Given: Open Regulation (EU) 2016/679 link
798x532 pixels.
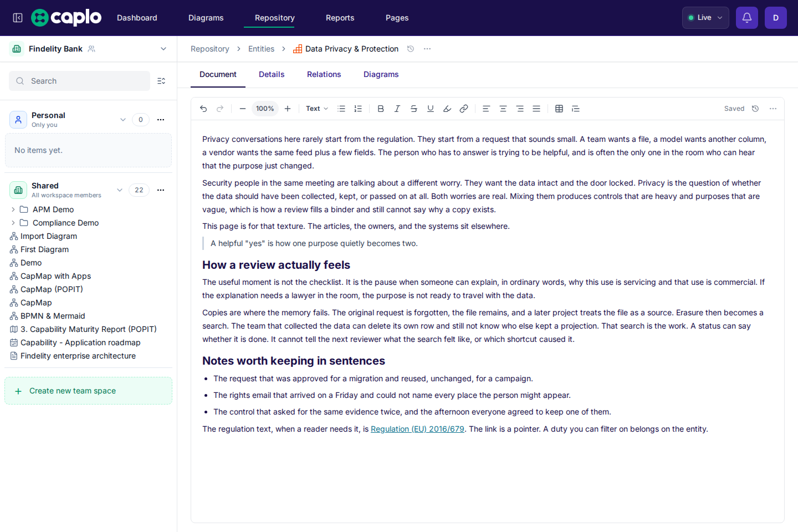Looking at the screenshot, I should pos(417,429).
